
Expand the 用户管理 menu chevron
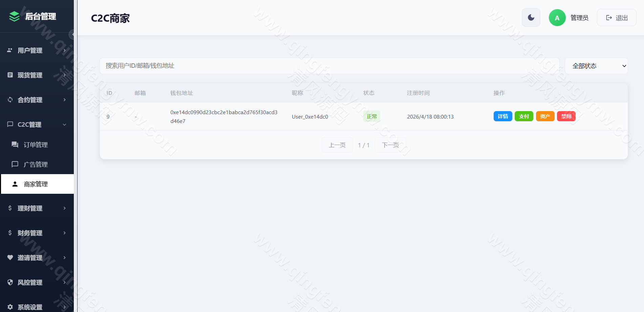[64, 50]
